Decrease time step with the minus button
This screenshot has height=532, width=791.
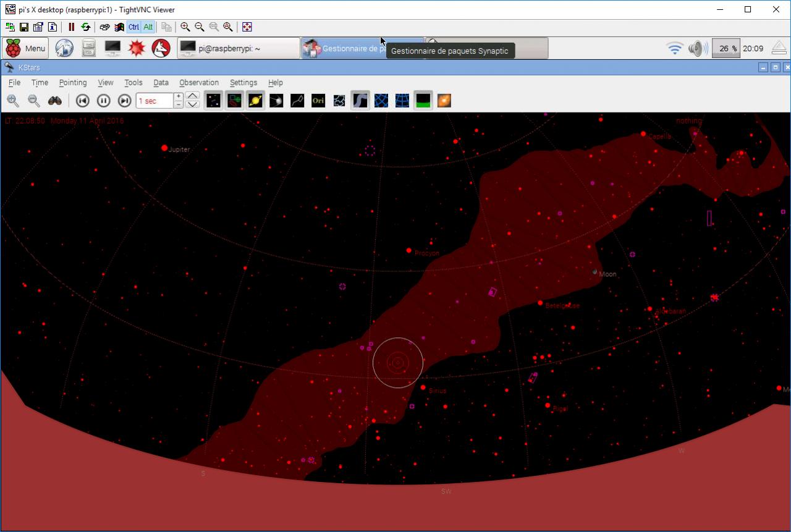click(x=179, y=104)
